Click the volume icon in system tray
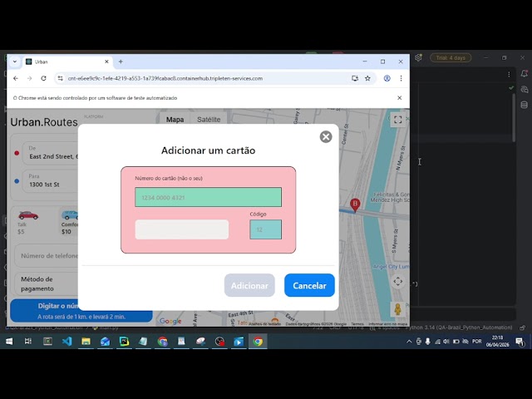 [446, 342]
